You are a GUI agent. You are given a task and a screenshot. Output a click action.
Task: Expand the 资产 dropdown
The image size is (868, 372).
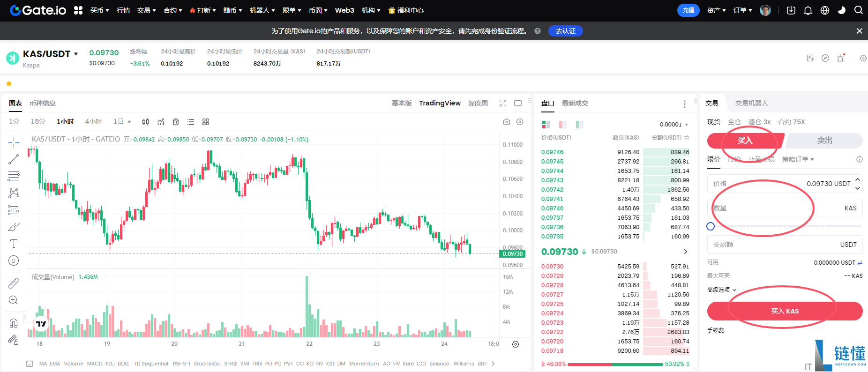[716, 10]
